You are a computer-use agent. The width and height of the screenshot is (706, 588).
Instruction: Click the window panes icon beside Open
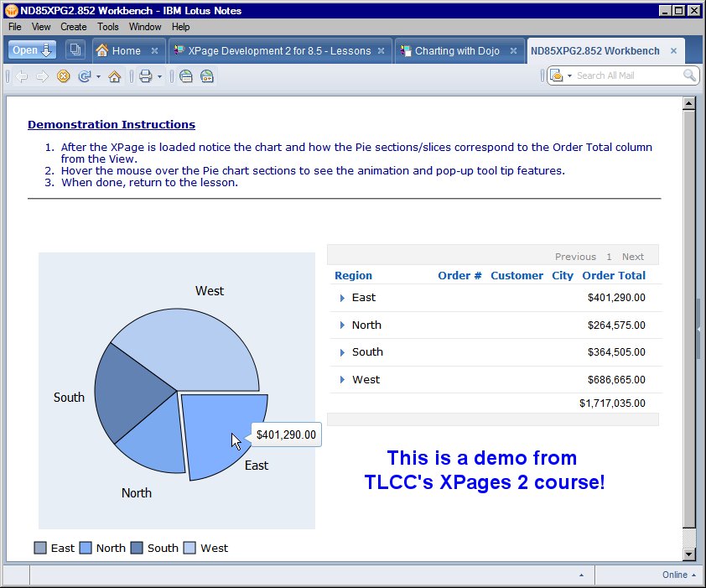74,49
